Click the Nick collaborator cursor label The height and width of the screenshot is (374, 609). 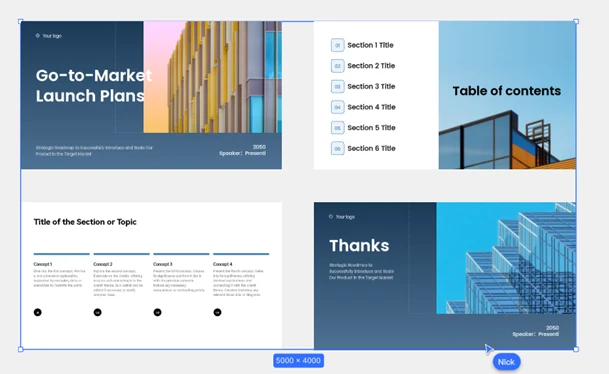[506, 362]
